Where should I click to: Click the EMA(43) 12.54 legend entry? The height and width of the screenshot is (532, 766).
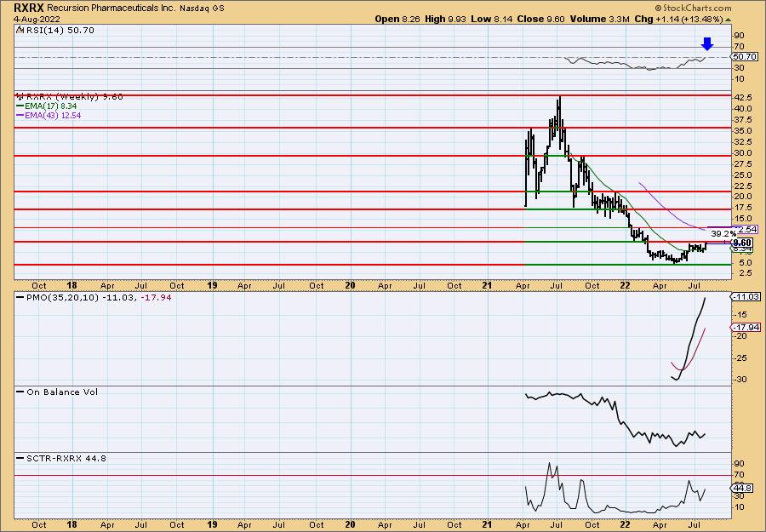point(49,115)
